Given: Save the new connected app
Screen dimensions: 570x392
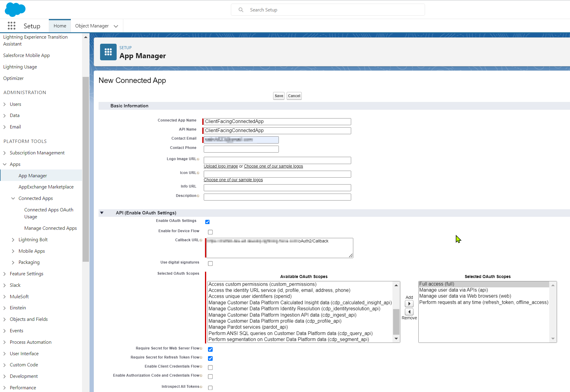Looking at the screenshot, I should [279, 96].
